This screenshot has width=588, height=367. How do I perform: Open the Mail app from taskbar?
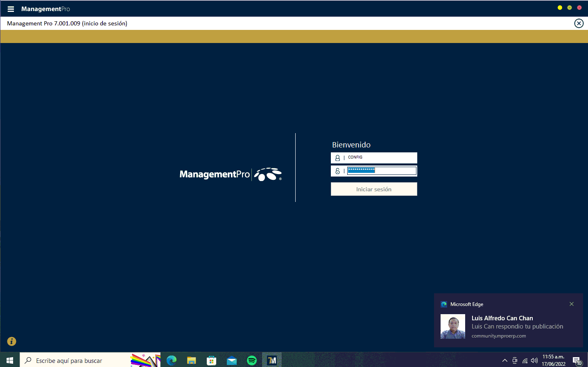232,360
